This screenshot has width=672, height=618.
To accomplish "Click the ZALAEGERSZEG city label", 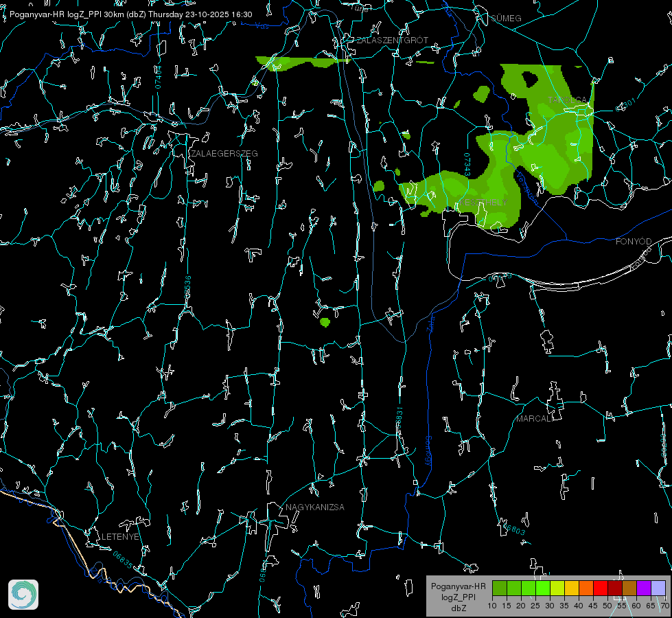I will click(x=224, y=154).
